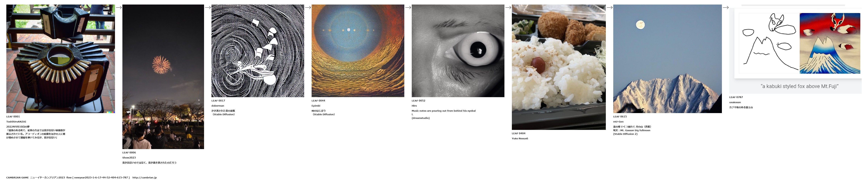Click arrow between mountain and fox sketch
The height and width of the screenshot is (182, 868).
pos(726,7)
